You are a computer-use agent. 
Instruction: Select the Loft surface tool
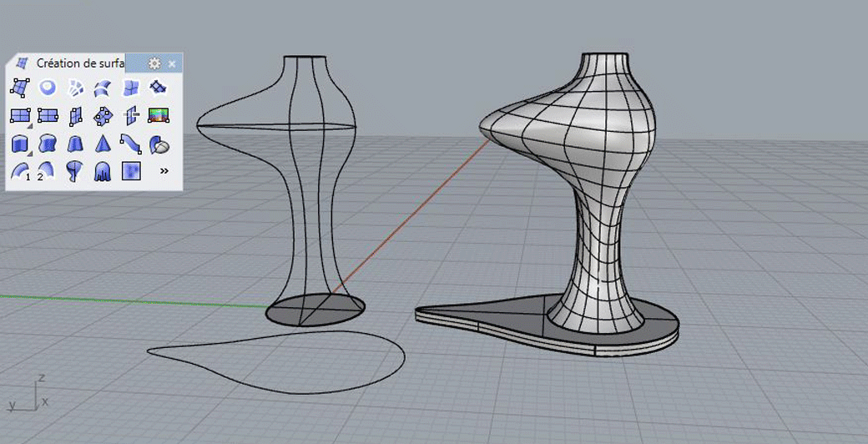[x=103, y=87]
